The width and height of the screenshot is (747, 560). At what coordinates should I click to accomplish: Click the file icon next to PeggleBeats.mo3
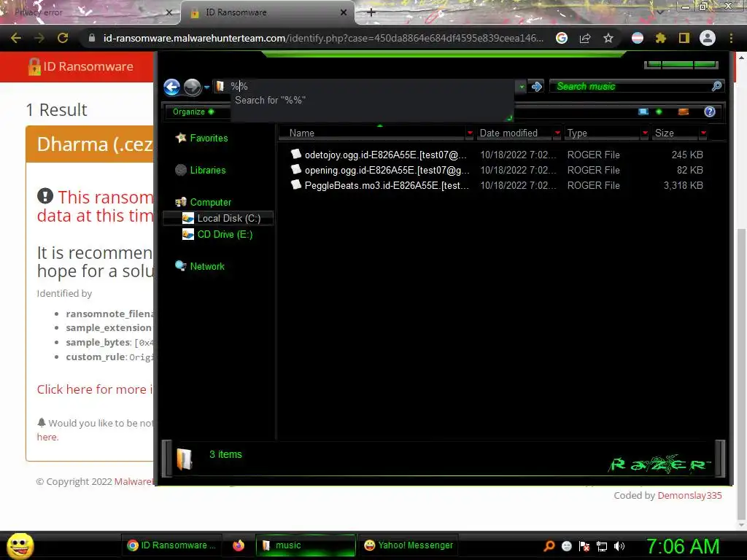click(296, 184)
